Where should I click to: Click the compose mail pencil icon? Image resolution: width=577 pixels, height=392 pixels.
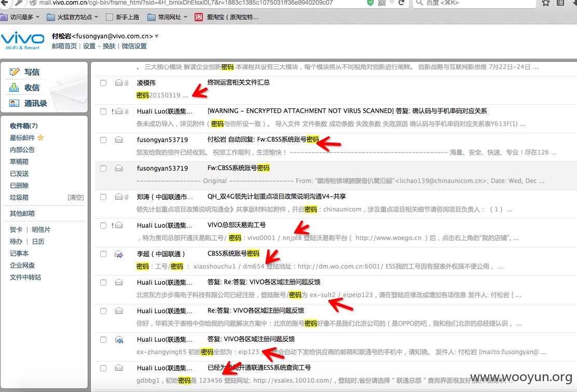click(x=15, y=72)
